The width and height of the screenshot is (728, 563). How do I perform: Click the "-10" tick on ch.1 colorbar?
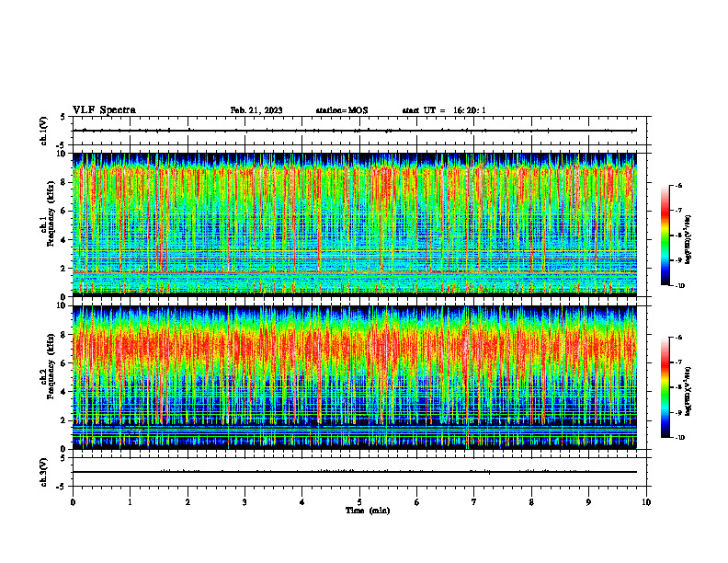[x=680, y=286]
